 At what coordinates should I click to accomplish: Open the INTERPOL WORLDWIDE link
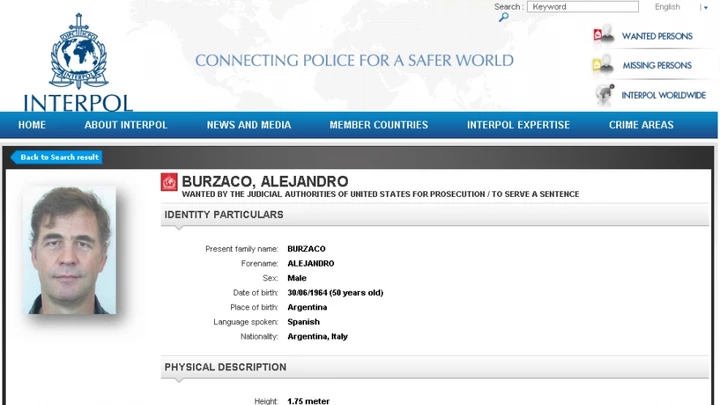[664, 96]
